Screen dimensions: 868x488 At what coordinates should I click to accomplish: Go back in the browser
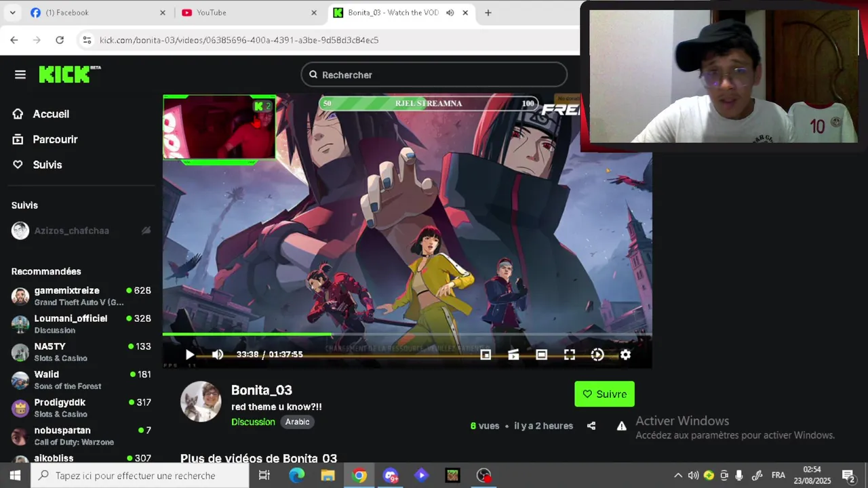14,40
